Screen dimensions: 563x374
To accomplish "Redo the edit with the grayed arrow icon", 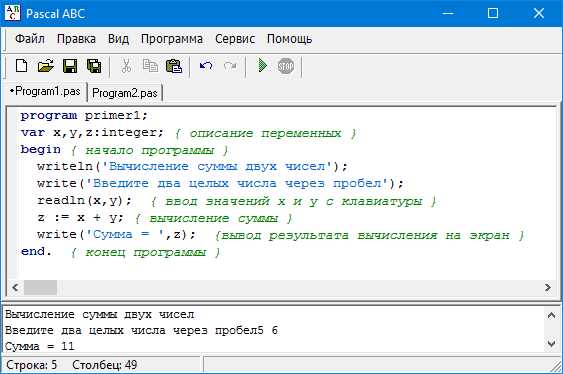I will tap(230, 66).
